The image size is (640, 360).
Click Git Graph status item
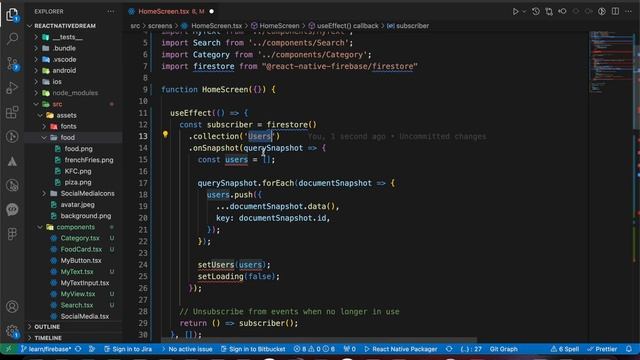pos(503,349)
